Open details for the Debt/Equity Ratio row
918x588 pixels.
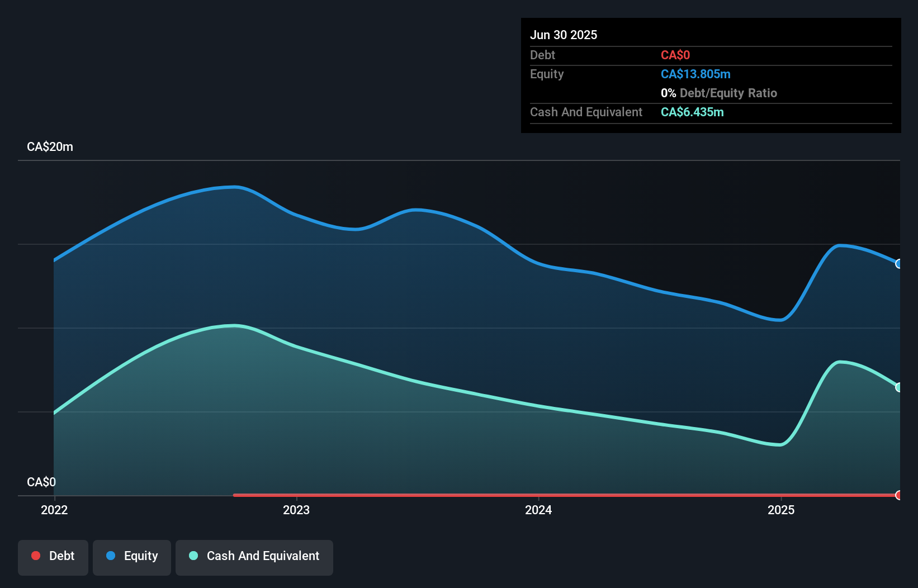719,93
